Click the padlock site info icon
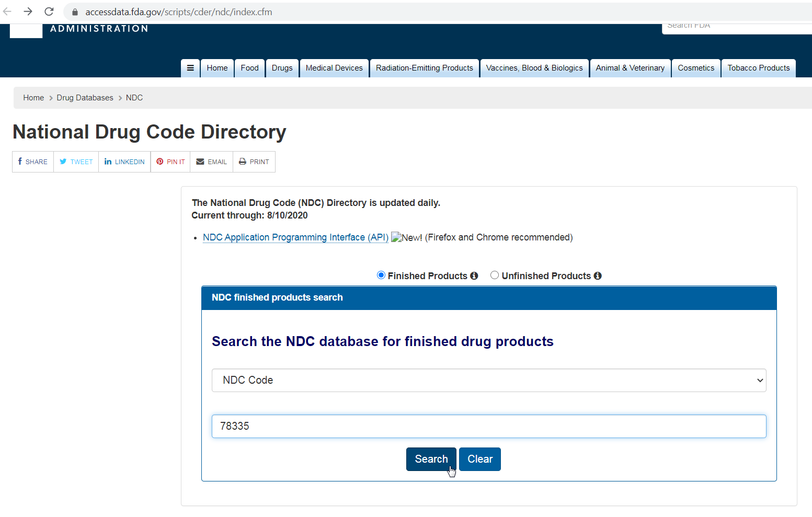 75,12
